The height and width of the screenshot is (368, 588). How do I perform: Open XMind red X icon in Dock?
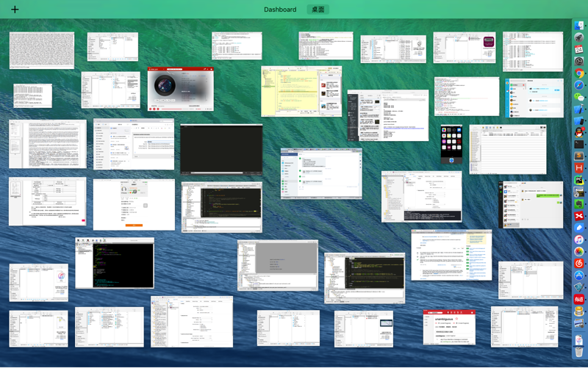(579, 216)
